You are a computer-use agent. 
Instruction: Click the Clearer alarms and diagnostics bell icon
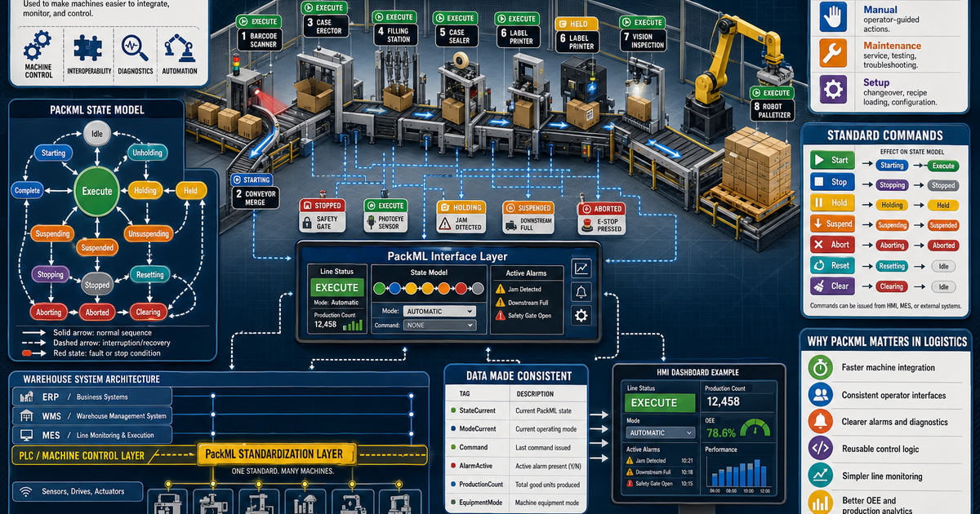(x=820, y=422)
